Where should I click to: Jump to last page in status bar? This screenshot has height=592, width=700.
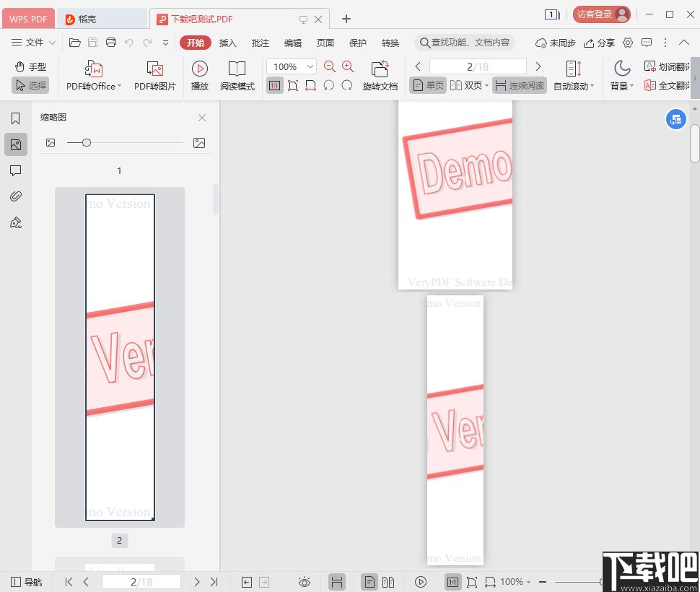coord(214,582)
